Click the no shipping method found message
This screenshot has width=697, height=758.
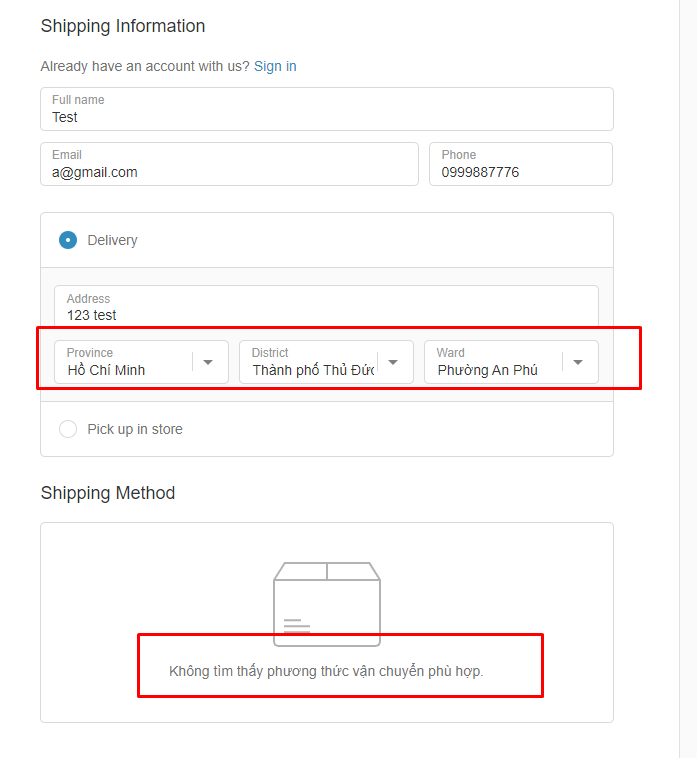326,671
